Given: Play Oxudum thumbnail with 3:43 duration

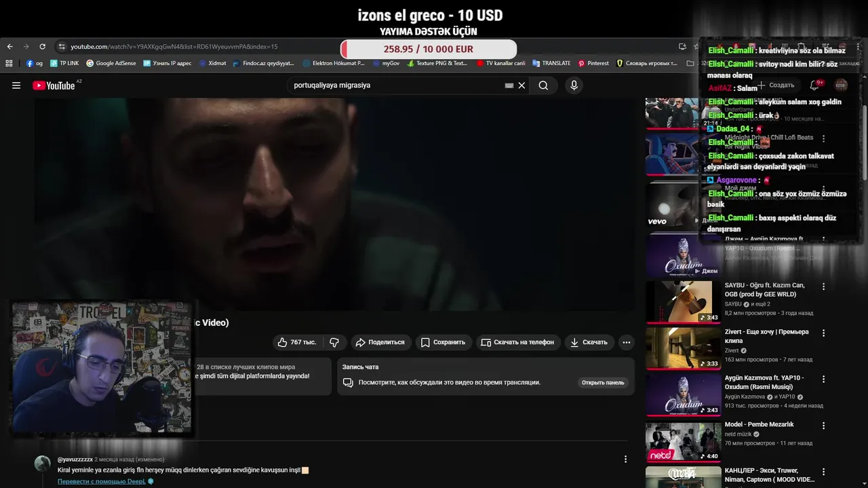Looking at the screenshot, I should pyautogui.click(x=683, y=394).
